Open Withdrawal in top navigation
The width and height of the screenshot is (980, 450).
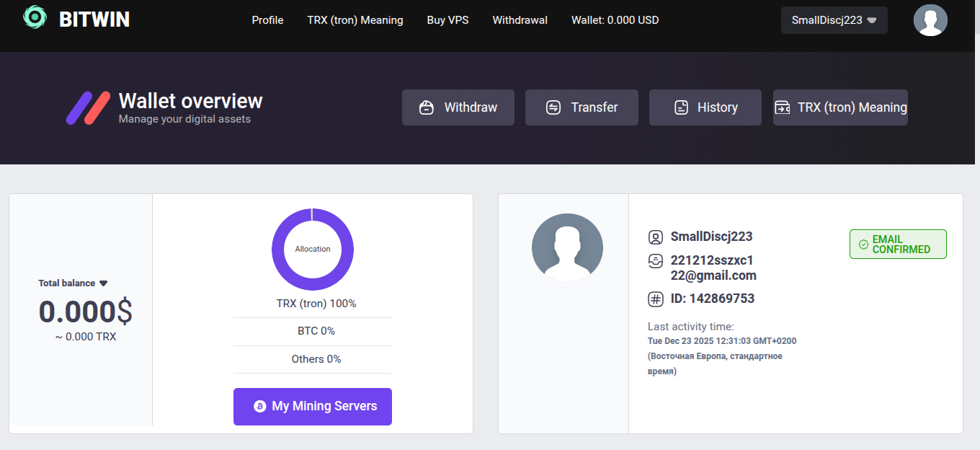520,20
